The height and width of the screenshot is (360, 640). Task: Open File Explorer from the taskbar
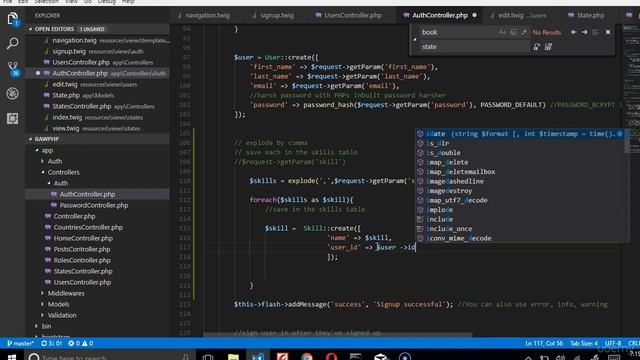(x=233, y=357)
